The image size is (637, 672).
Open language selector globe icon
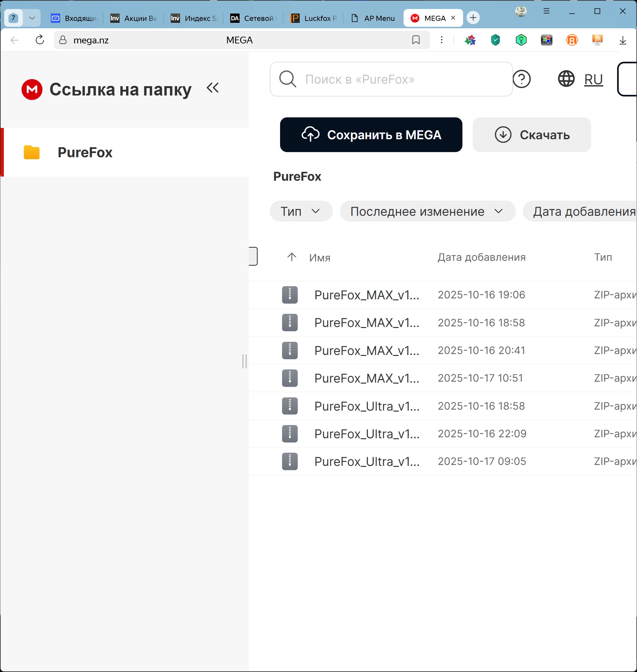566,79
